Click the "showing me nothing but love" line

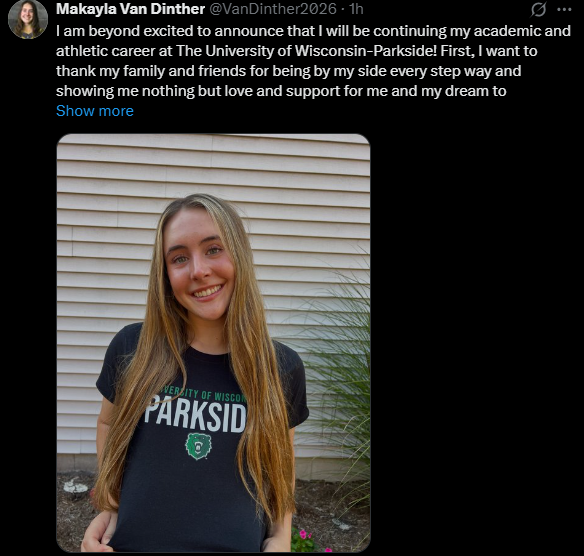pyautogui.click(x=281, y=91)
